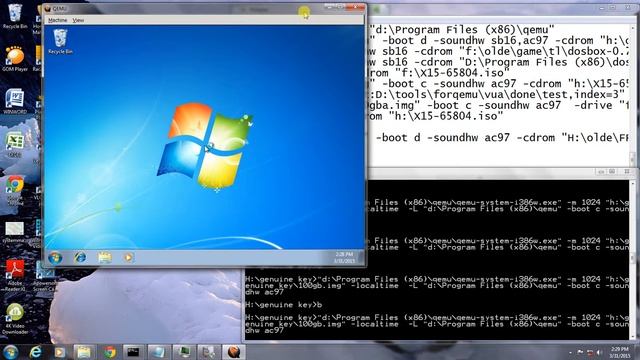Select the Recycle Bin inside the QEMU guest desktop

click(x=60, y=41)
